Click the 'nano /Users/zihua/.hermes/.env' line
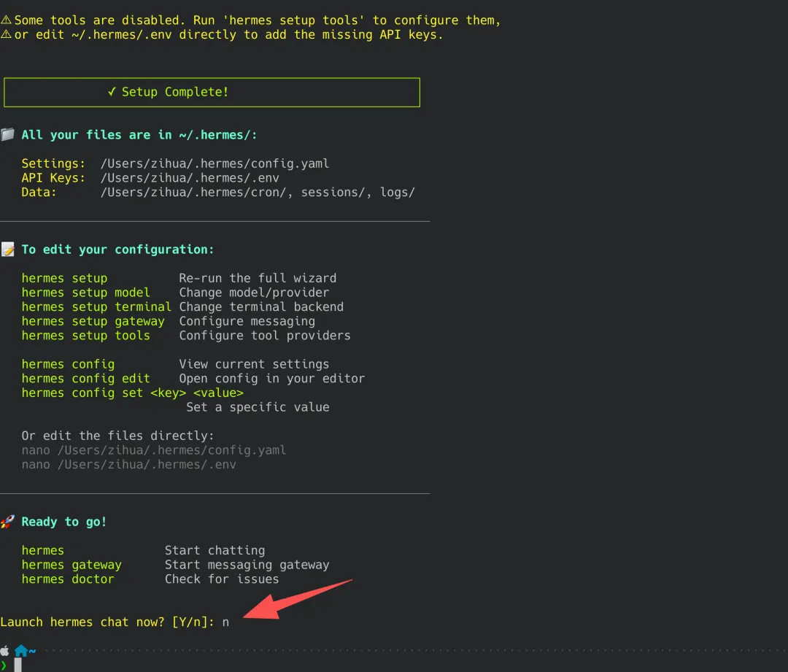Image resolution: width=788 pixels, height=672 pixels. 128,465
